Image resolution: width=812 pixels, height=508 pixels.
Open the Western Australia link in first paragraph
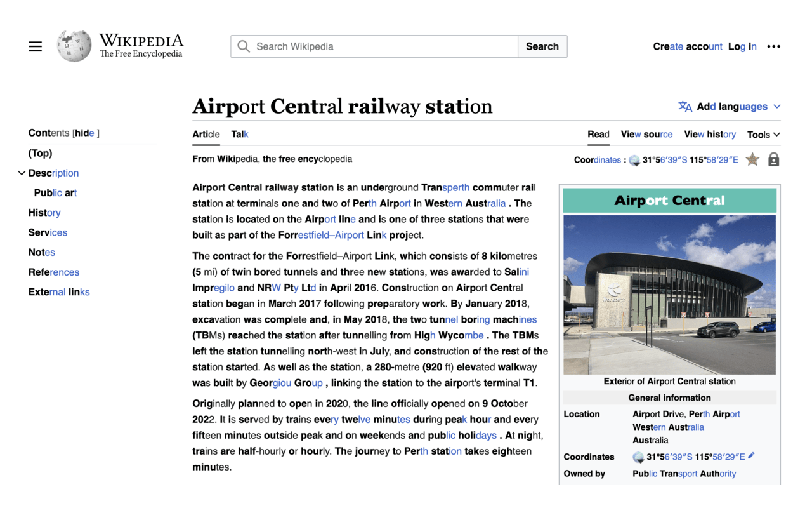click(x=464, y=203)
